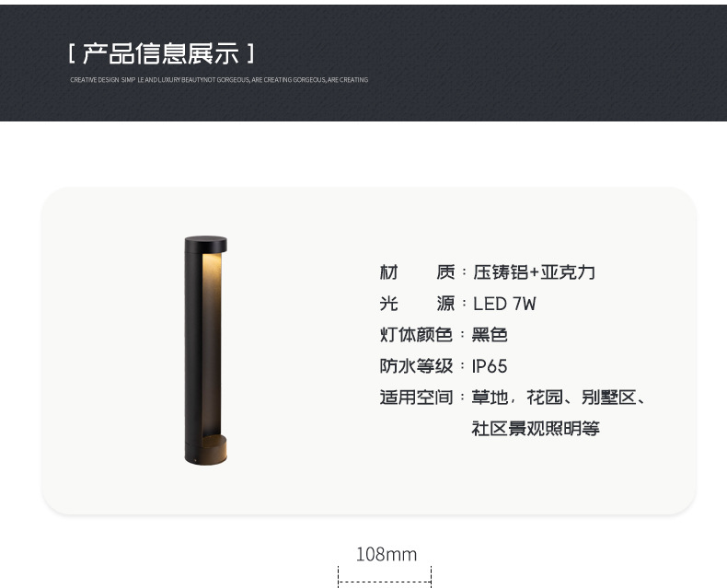Viewport: 727px width, 588px height.
Task: Click the glowing light strip on the lamp
Action: [x=211, y=345]
